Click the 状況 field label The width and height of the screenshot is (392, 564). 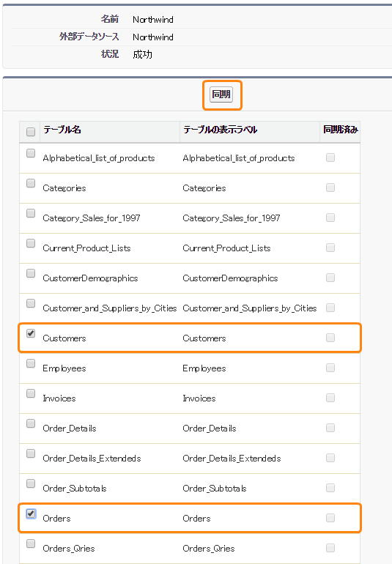(x=110, y=54)
